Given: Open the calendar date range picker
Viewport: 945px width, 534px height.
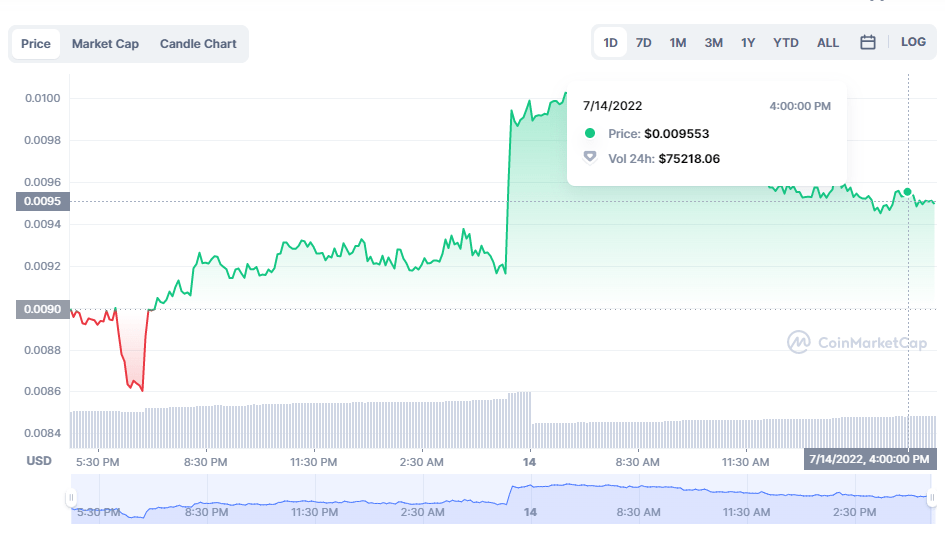Looking at the screenshot, I should [868, 43].
